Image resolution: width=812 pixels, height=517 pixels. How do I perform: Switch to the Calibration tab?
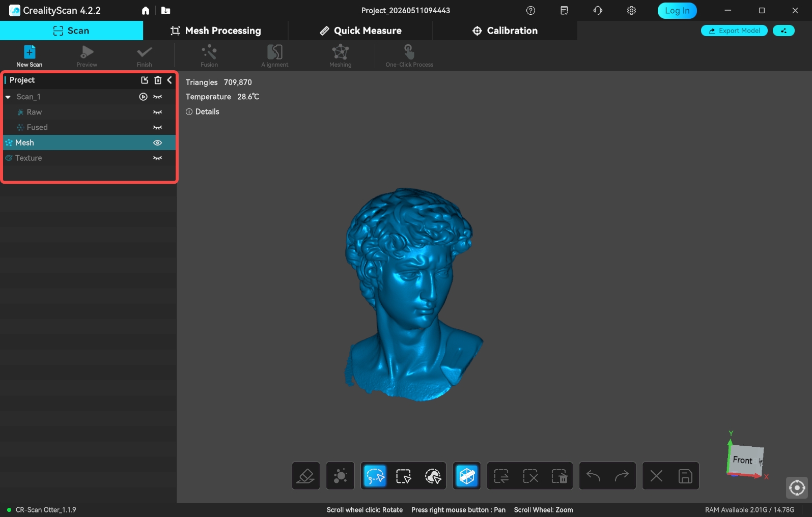click(505, 31)
